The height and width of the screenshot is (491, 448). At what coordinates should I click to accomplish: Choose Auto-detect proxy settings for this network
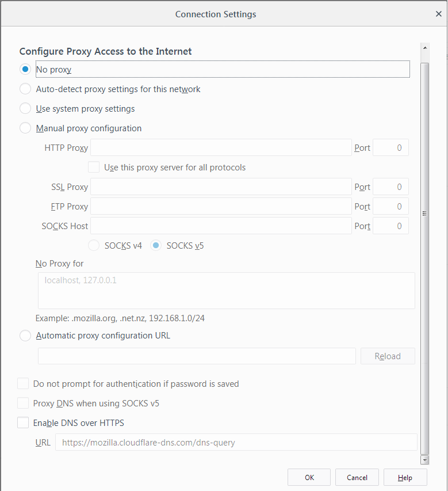pos(25,89)
